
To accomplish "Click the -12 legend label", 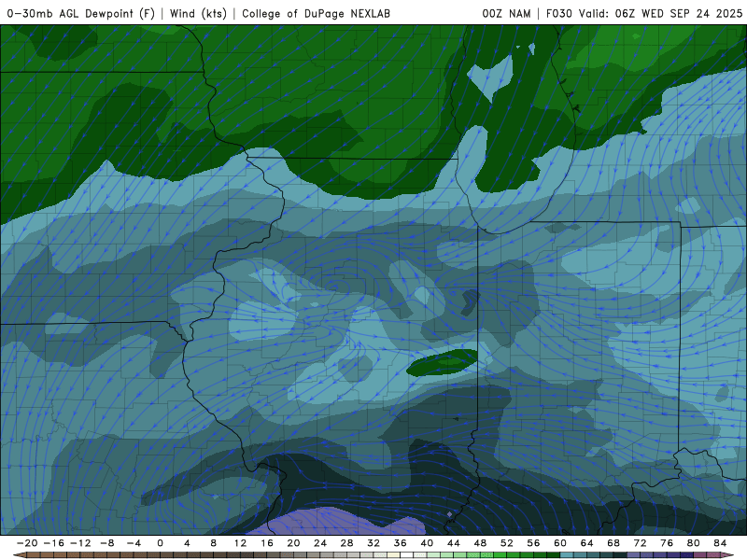I will click(x=80, y=543).
